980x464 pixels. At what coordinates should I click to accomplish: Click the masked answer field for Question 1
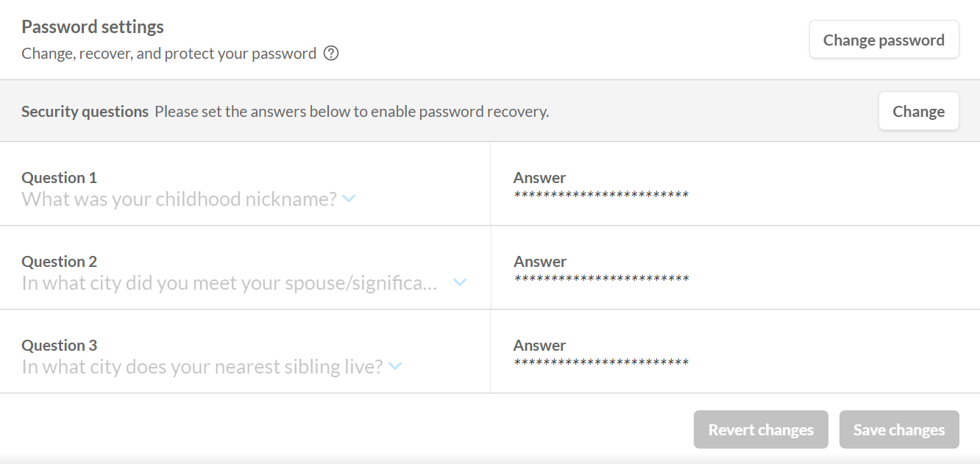click(600, 195)
